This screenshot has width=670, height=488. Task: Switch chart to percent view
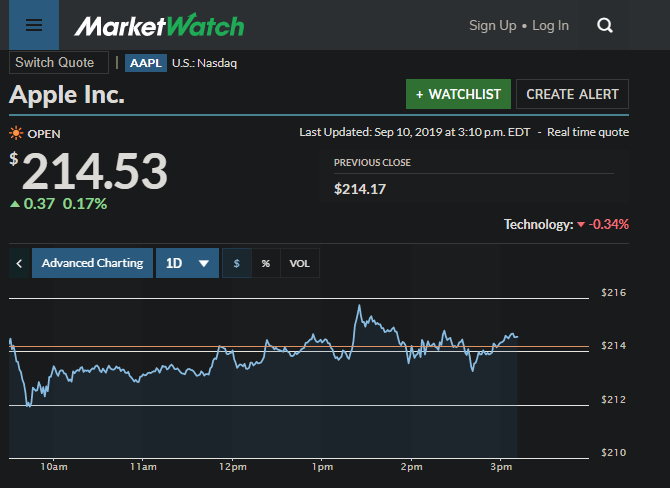coord(266,263)
